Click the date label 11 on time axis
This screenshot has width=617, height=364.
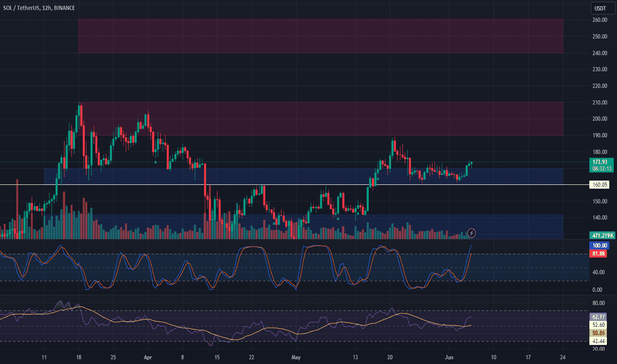pos(44,357)
